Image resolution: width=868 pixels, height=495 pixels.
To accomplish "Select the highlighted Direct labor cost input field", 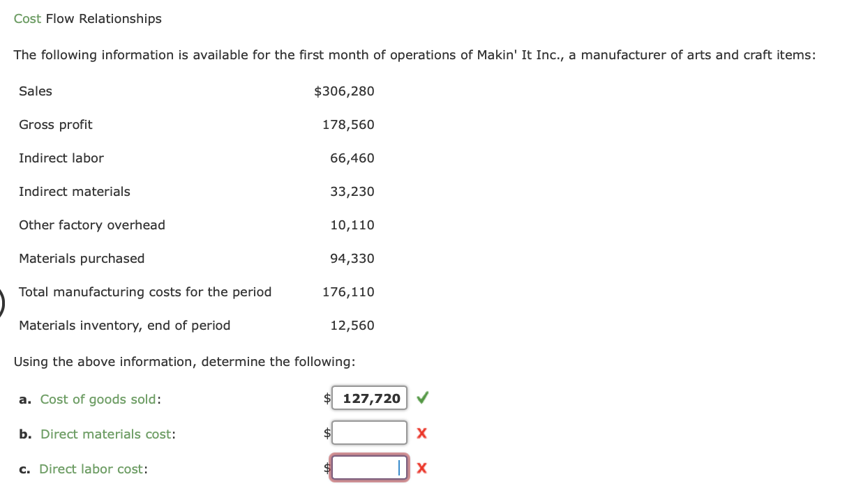I will 369,467.
